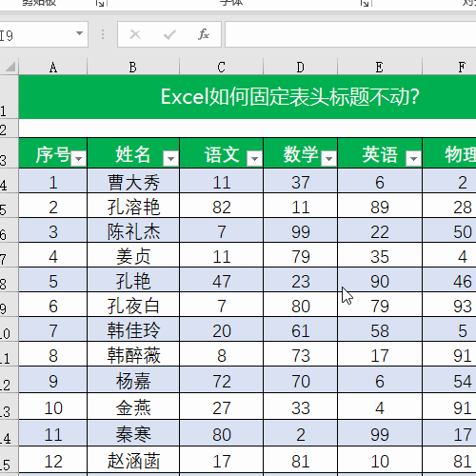This screenshot has width=476, height=476.
Task: Open the 序号 filter dropdown
Action: click(78, 158)
